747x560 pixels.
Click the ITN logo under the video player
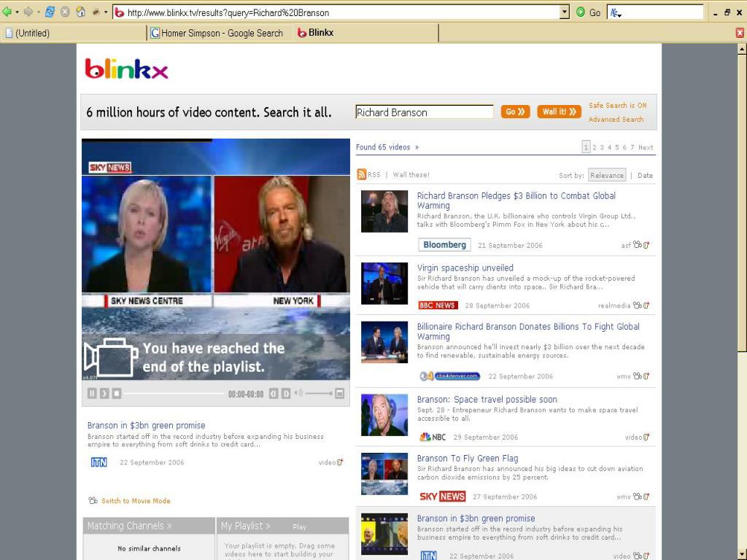pos(98,462)
